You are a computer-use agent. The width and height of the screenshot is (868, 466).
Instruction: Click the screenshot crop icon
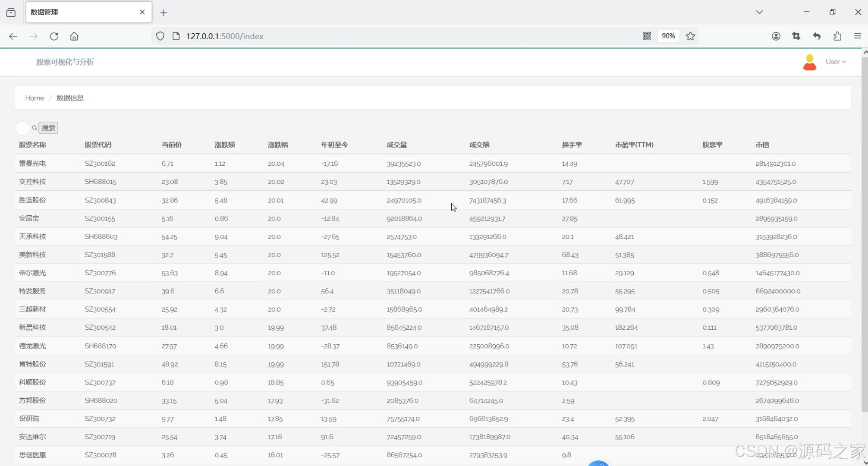pos(796,36)
